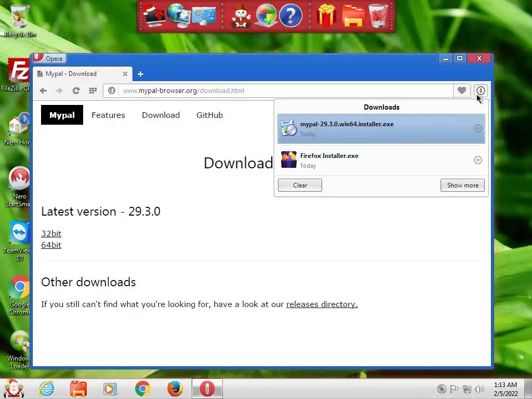
Task: Open Windows Loader desktop icon
Action: point(18,350)
